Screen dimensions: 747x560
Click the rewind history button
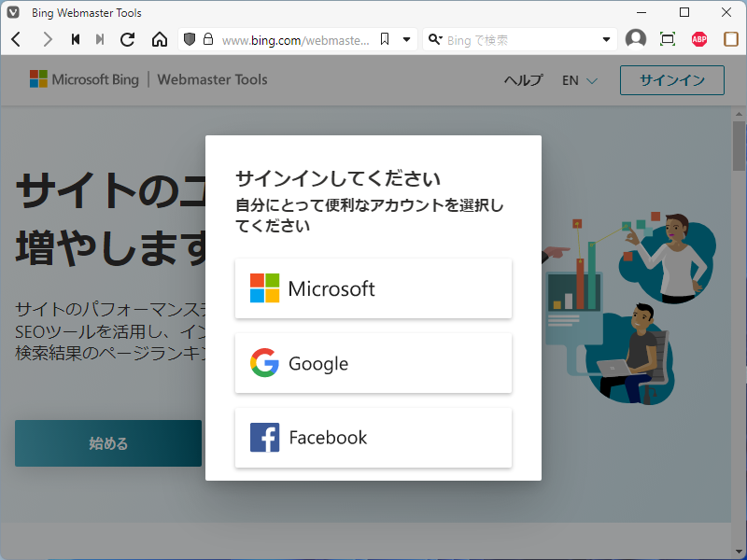coord(76,39)
